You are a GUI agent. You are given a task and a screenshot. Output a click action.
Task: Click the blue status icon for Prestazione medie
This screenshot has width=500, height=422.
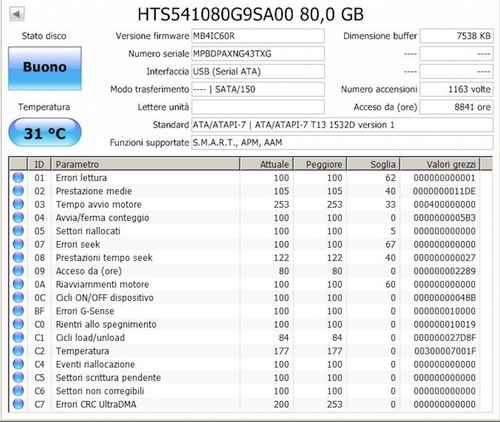[18, 191]
